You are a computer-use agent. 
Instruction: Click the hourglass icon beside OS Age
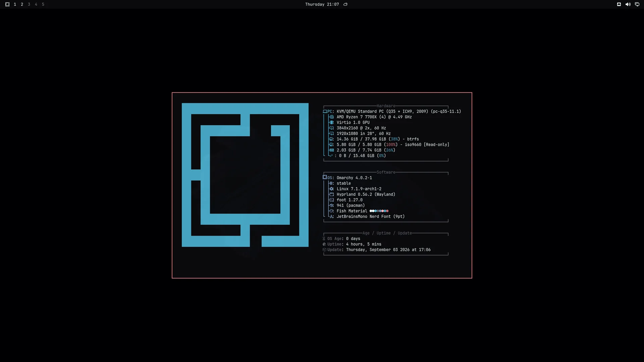(x=324, y=239)
